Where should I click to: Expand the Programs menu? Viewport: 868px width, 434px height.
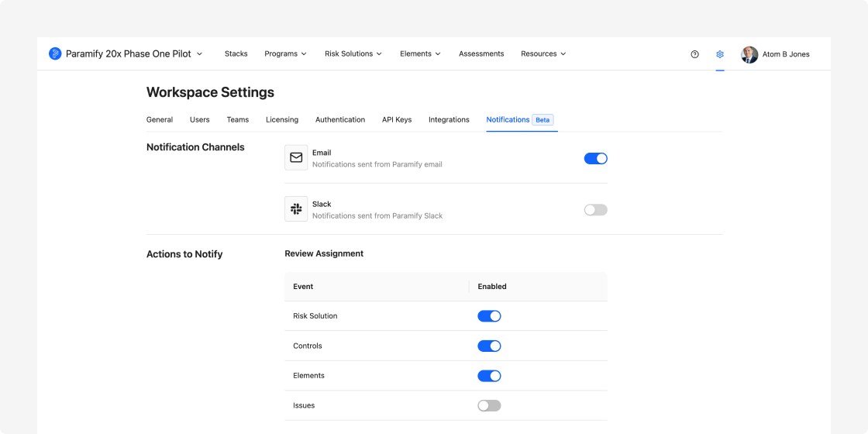coord(286,53)
